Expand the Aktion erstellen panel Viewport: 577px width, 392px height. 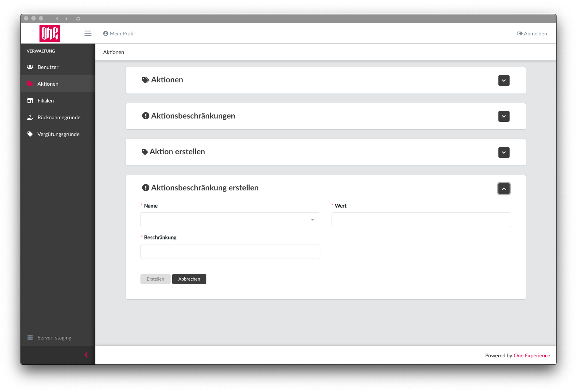pos(504,152)
